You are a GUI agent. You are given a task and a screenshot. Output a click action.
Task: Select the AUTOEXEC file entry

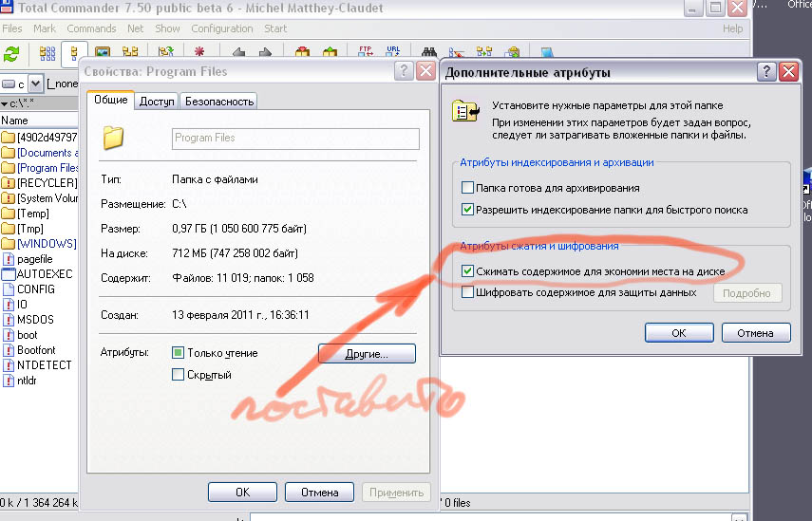coord(37,274)
